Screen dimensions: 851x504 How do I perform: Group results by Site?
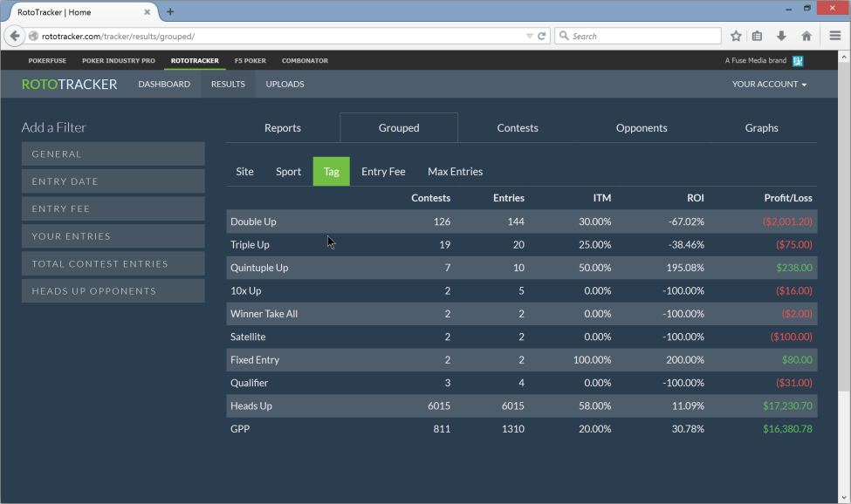point(244,171)
